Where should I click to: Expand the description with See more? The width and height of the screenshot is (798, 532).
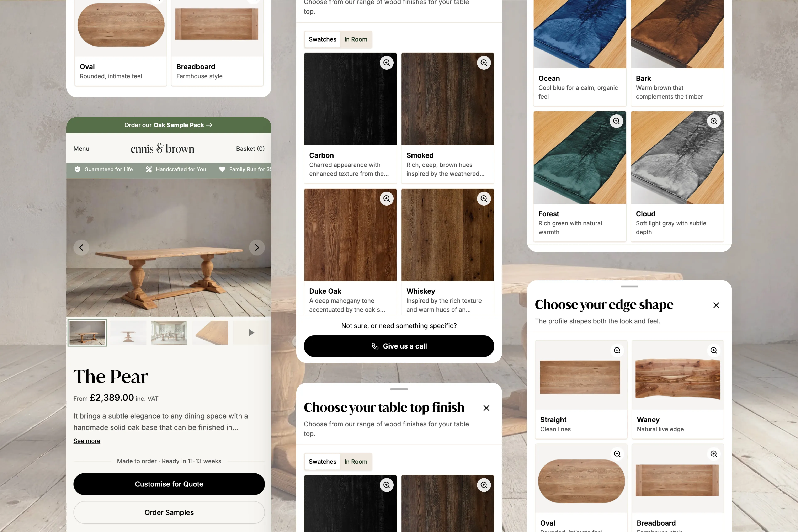[x=87, y=441]
